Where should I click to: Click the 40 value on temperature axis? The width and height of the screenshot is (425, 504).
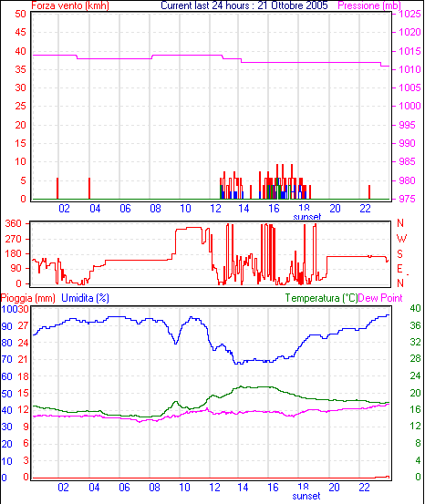[415, 308]
